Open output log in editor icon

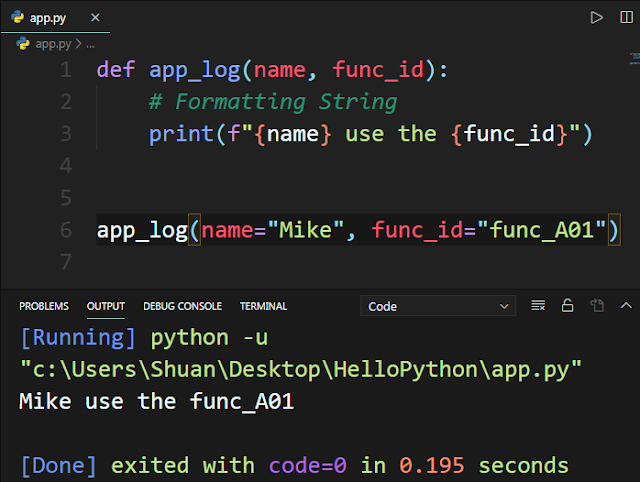click(x=597, y=305)
